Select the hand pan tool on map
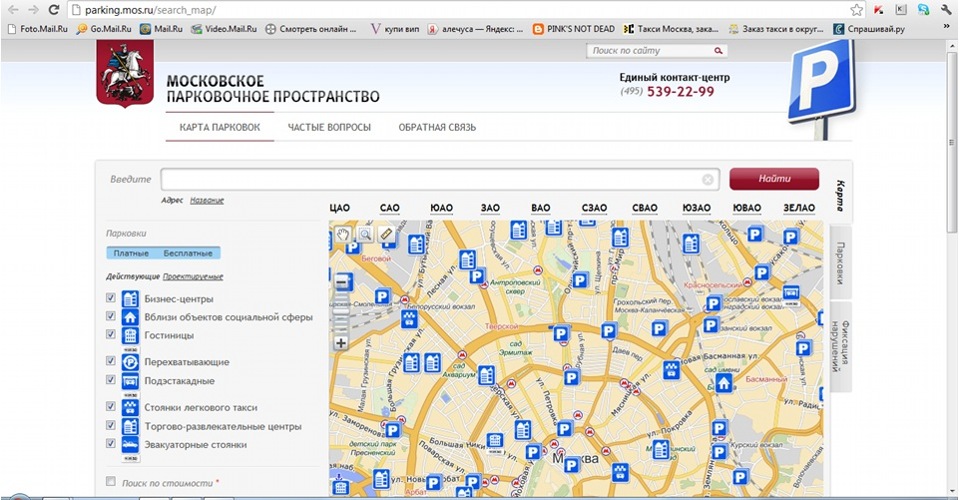The height and width of the screenshot is (500, 960). tap(342, 233)
